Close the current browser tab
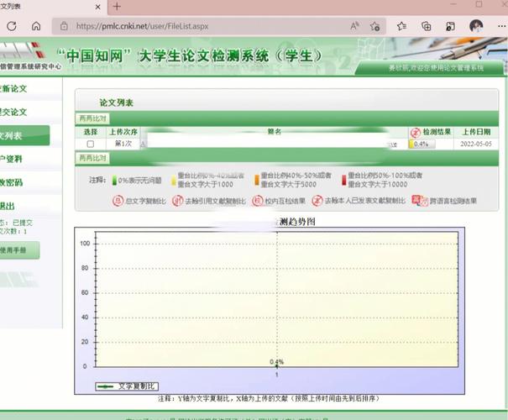This screenshot has width=508, height=420. [98, 7]
